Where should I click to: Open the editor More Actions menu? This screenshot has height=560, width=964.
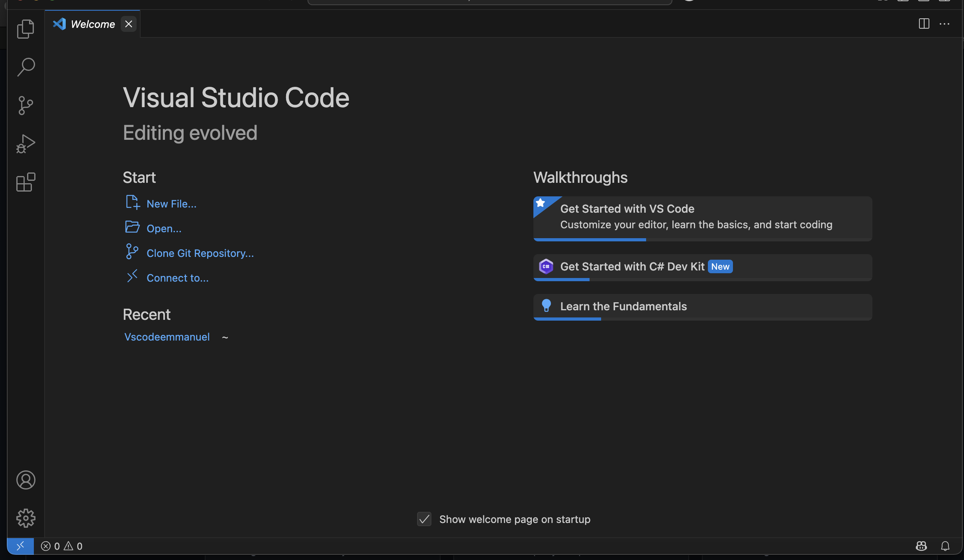click(x=944, y=24)
